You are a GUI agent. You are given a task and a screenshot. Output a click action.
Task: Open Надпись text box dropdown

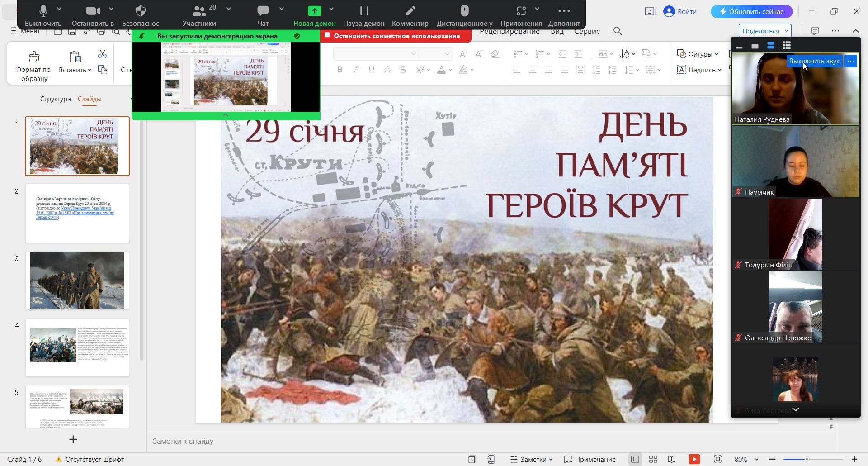coord(699,70)
